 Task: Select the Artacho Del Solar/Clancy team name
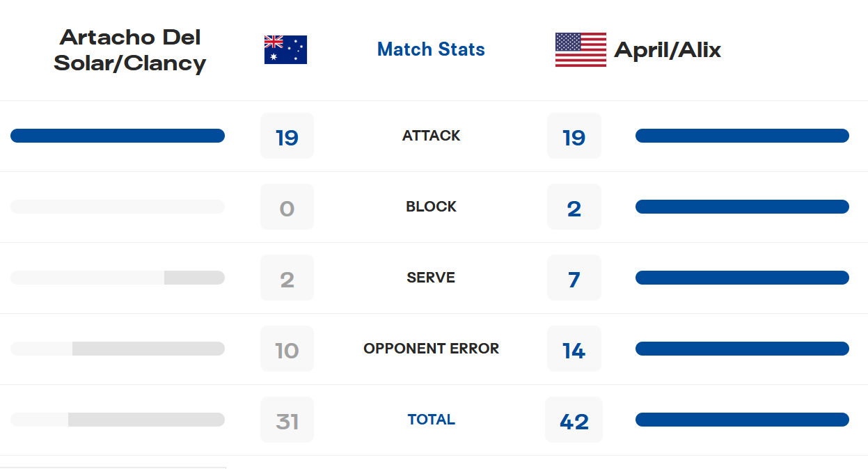[x=130, y=49]
